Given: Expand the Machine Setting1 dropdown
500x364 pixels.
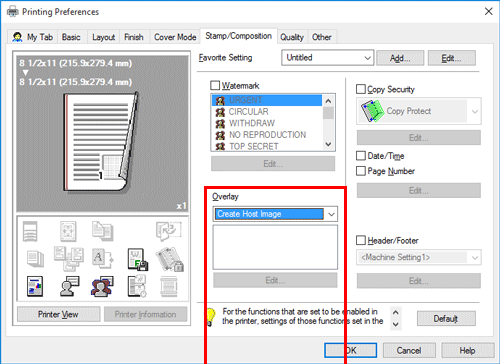Looking at the screenshot, I should 419,257.
